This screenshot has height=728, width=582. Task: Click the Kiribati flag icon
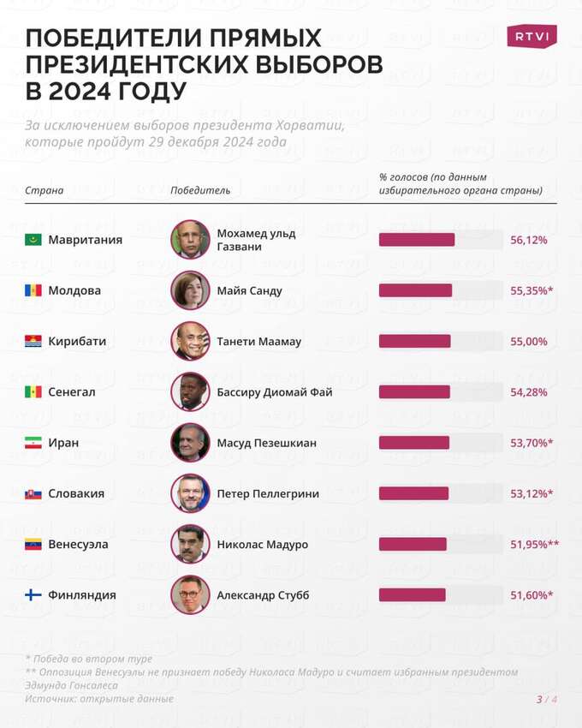33,341
